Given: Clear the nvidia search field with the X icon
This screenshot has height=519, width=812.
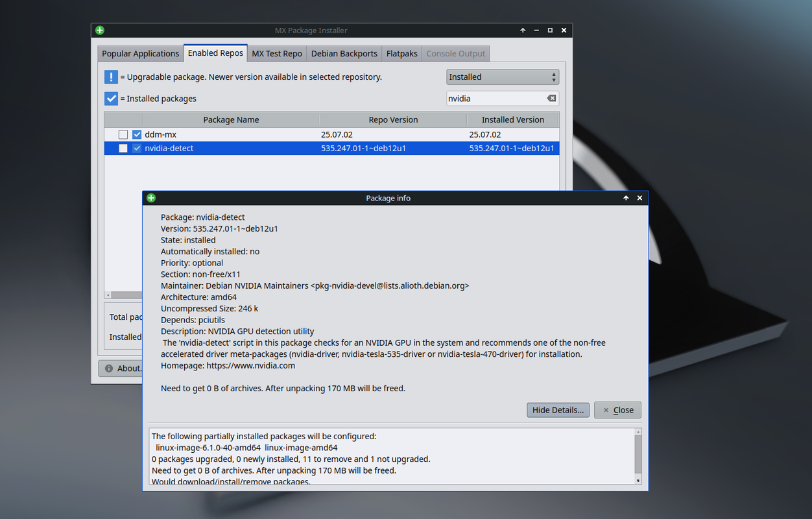Looking at the screenshot, I should pos(551,99).
